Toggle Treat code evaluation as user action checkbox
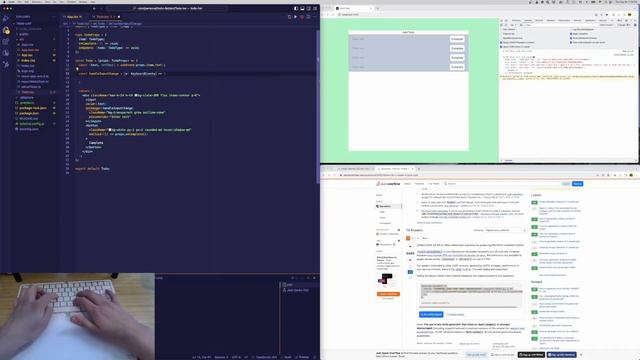The image size is (640, 360). pyautogui.click(x=571, y=42)
